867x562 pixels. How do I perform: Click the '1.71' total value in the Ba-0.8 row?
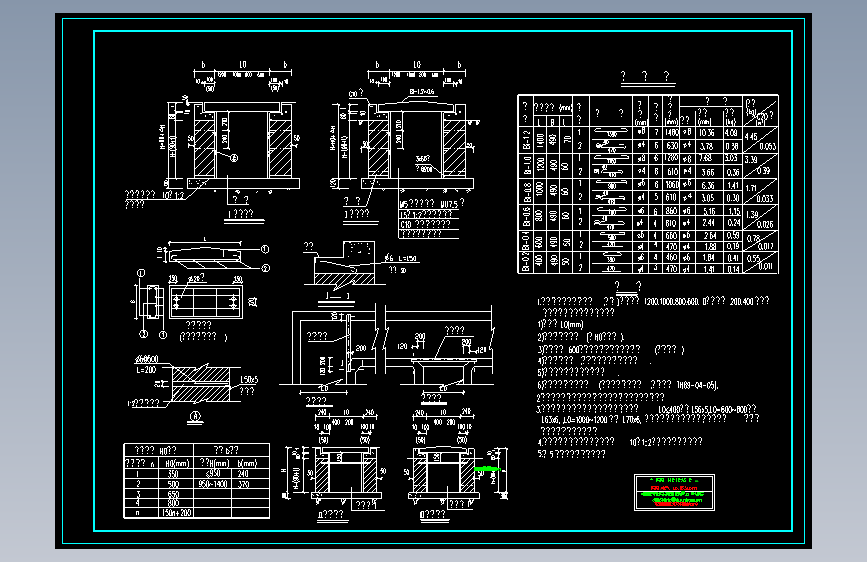pos(751,188)
